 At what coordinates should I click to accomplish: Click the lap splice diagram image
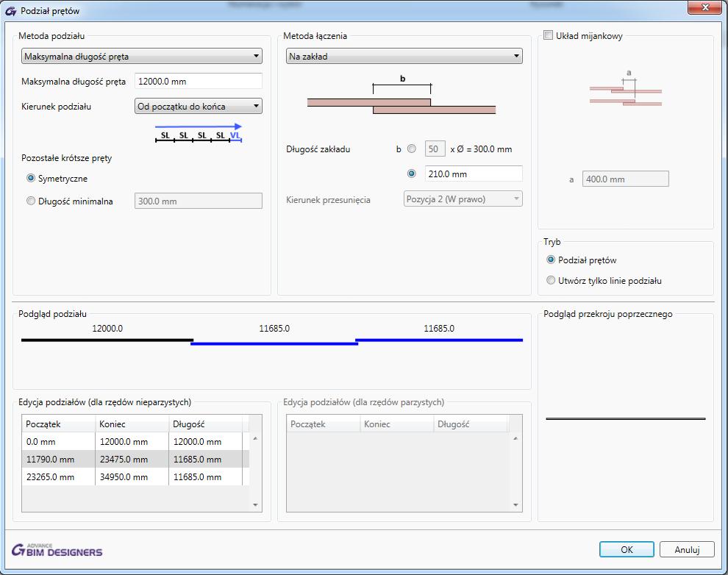click(402, 95)
